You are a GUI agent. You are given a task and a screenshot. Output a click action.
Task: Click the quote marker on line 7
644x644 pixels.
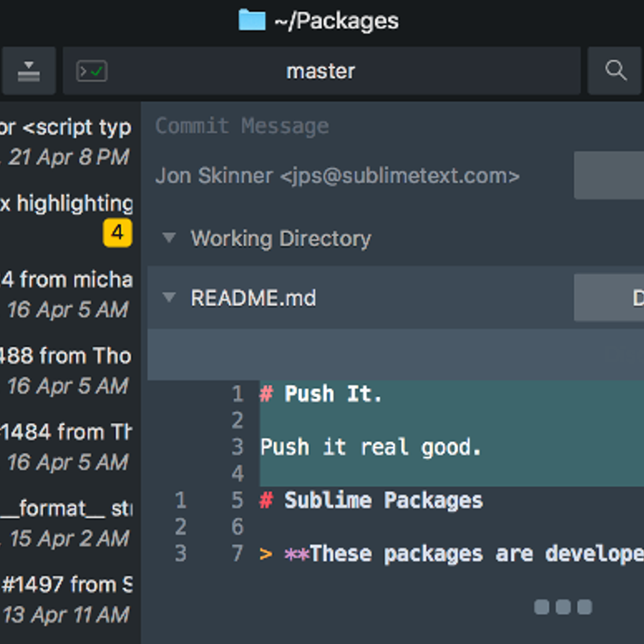[266, 554]
